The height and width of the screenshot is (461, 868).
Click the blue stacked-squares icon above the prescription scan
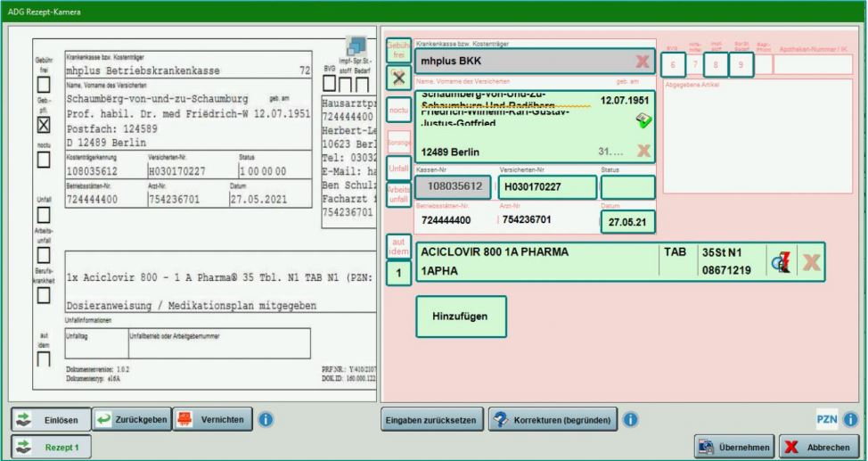tap(356, 46)
